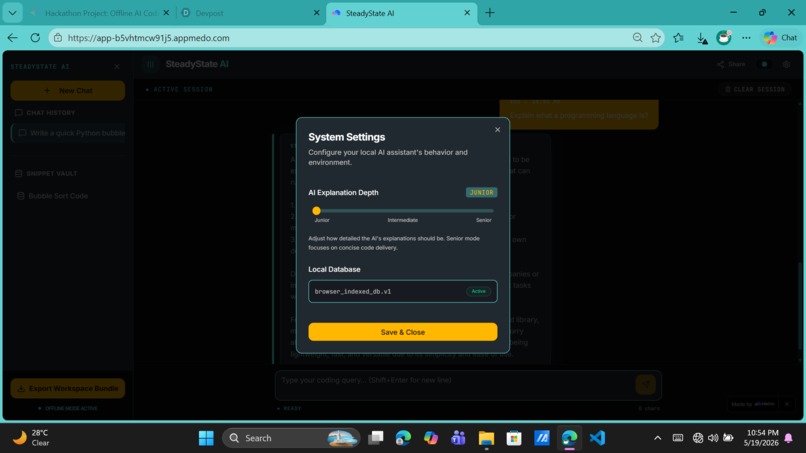
Task: Show hidden system tray icons chevron
Action: (x=657, y=438)
